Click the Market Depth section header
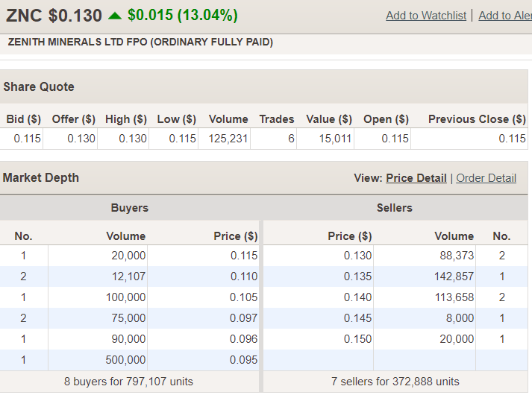The width and height of the screenshot is (532, 395). tap(41, 178)
